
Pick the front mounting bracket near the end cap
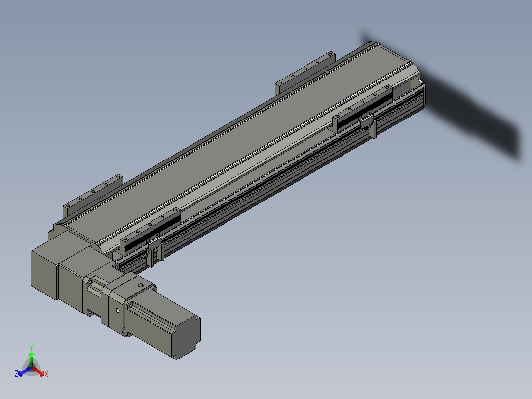(363, 109)
